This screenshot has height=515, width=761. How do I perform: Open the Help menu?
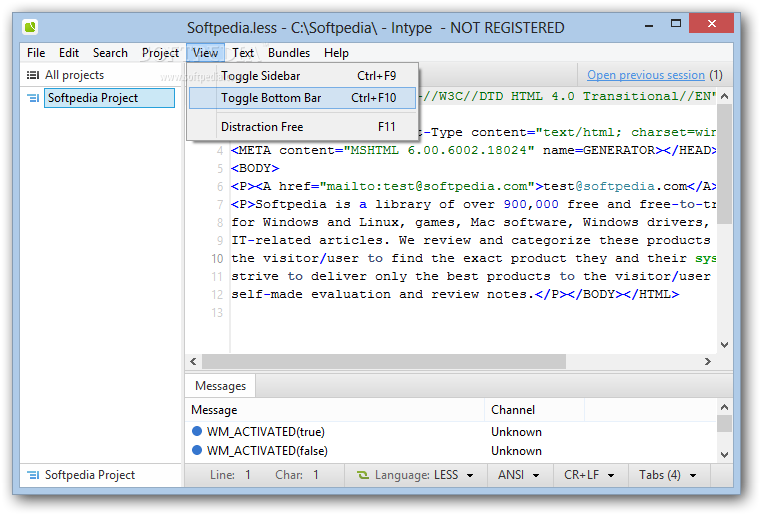click(x=336, y=53)
